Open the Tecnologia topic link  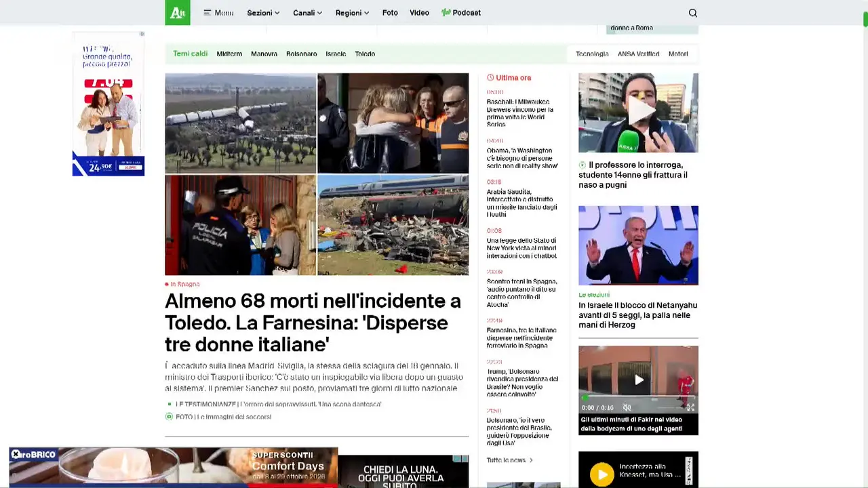pyautogui.click(x=592, y=54)
